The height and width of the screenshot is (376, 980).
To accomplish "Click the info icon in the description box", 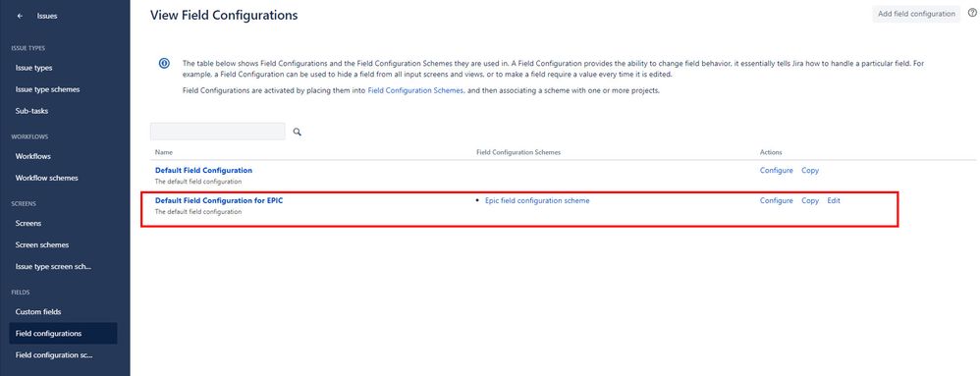I will pyautogui.click(x=164, y=63).
